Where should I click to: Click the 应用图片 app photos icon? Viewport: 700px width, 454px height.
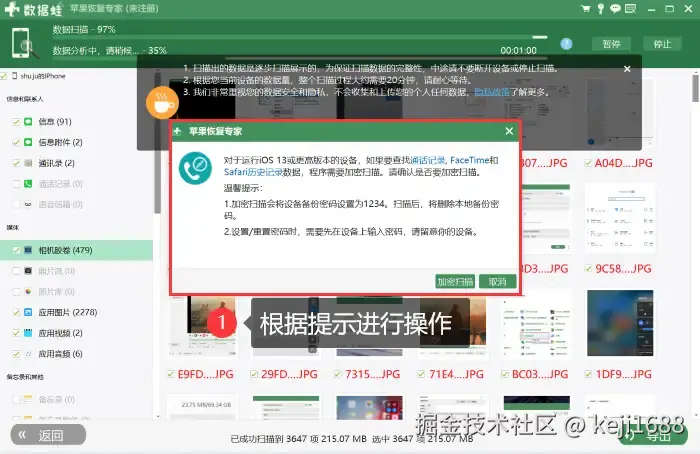coord(28,312)
